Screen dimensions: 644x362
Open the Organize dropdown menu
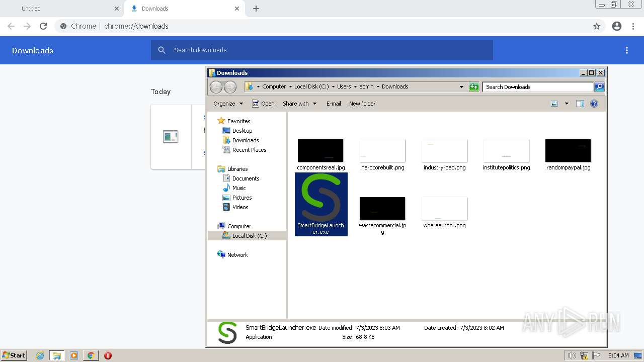click(228, 104)
